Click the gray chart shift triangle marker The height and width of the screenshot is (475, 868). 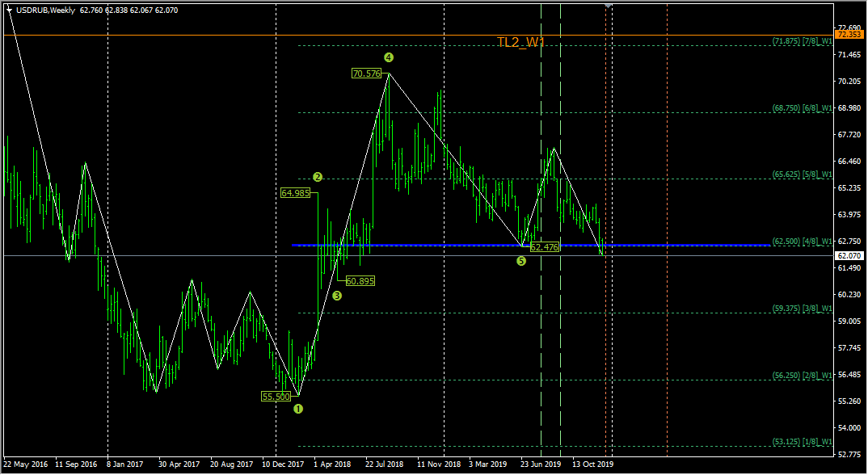[x=608, y=6]
